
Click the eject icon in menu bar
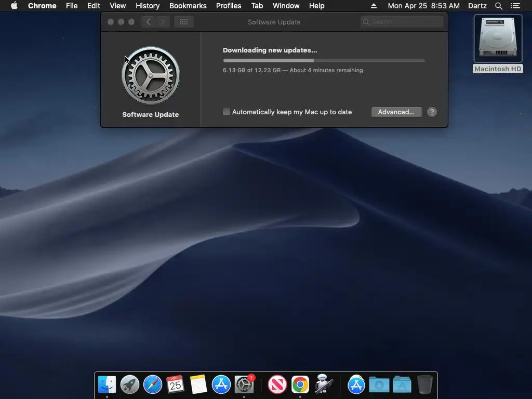pos(374,6)
